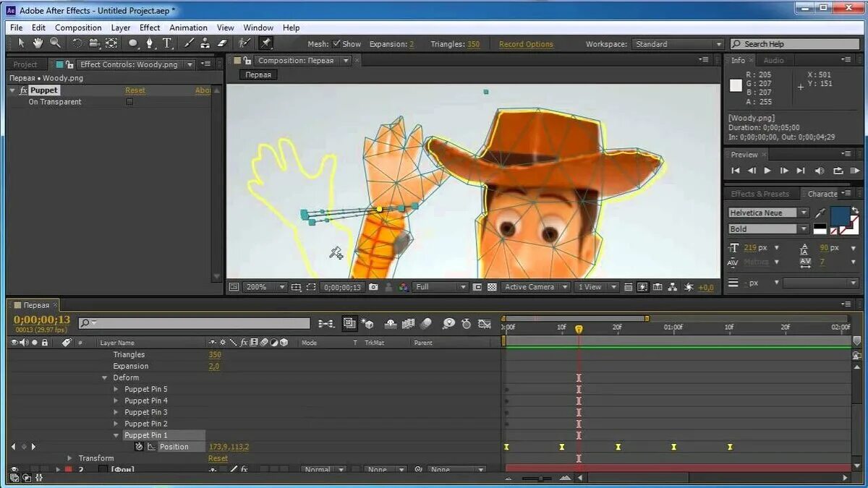Viewport: 868px width, 488px height.
Task: Open the Full resolution dropdown
Action: tap(441, 287)
